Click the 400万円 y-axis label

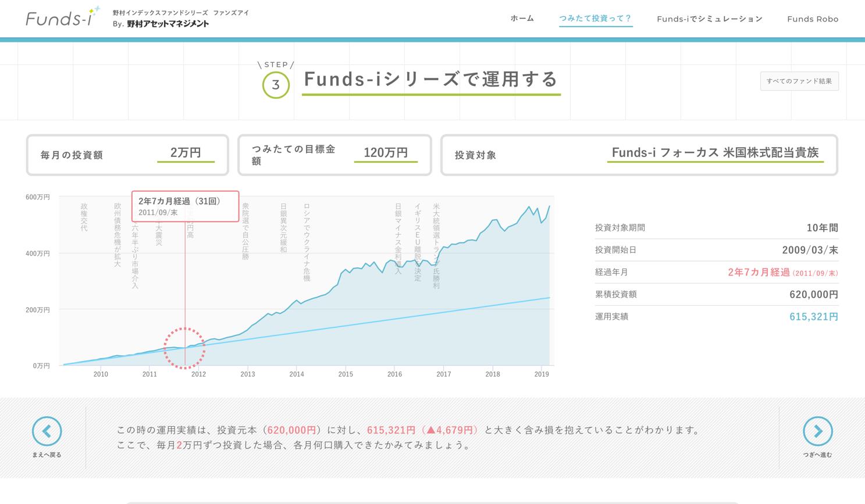click(x=38, y=253)
